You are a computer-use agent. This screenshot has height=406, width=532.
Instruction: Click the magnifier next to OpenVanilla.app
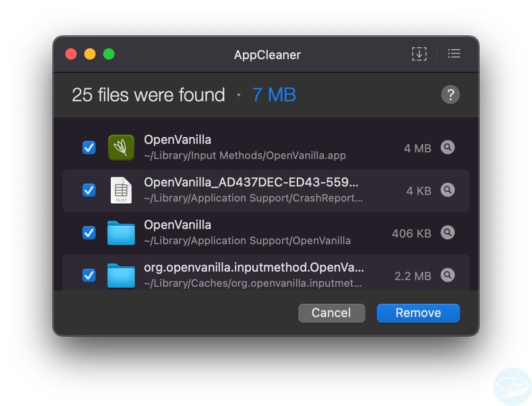(448, 148)
